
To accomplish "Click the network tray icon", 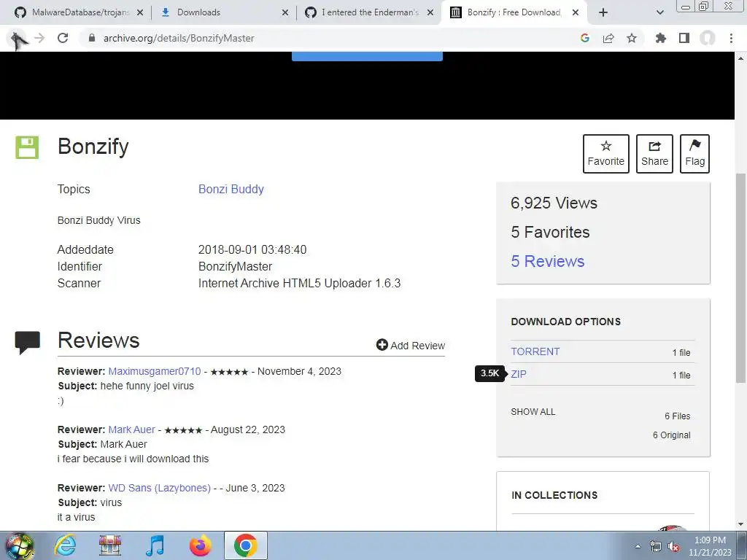I will pos(656,547).
